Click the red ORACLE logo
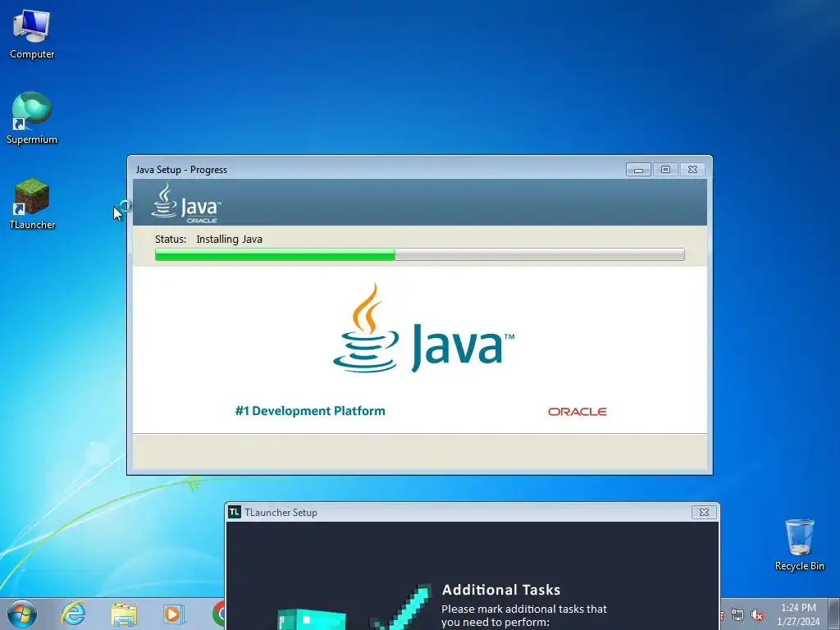The width and height of the screenshot is (840, 630). pos(577,412)
